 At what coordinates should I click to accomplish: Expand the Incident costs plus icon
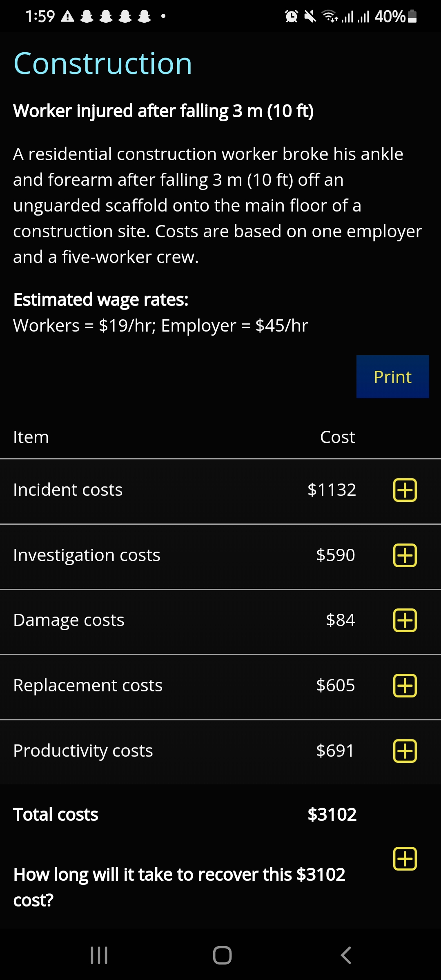405,490
